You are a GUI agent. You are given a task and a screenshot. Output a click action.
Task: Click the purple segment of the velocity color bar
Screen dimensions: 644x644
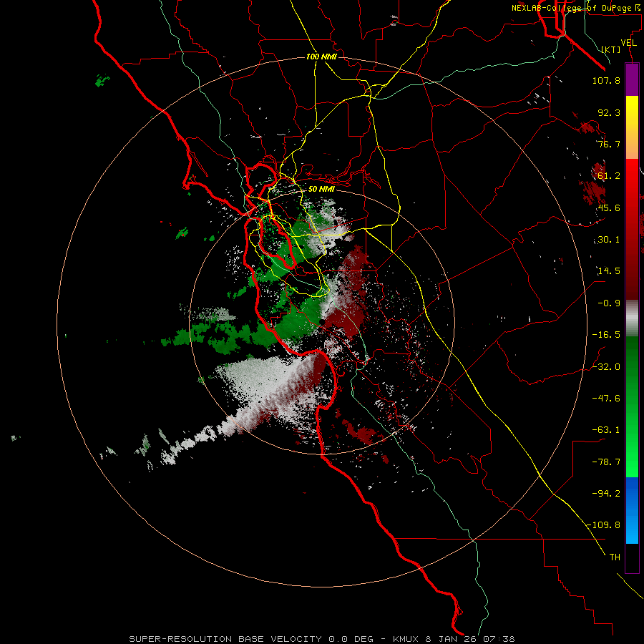tap(632, 79)
